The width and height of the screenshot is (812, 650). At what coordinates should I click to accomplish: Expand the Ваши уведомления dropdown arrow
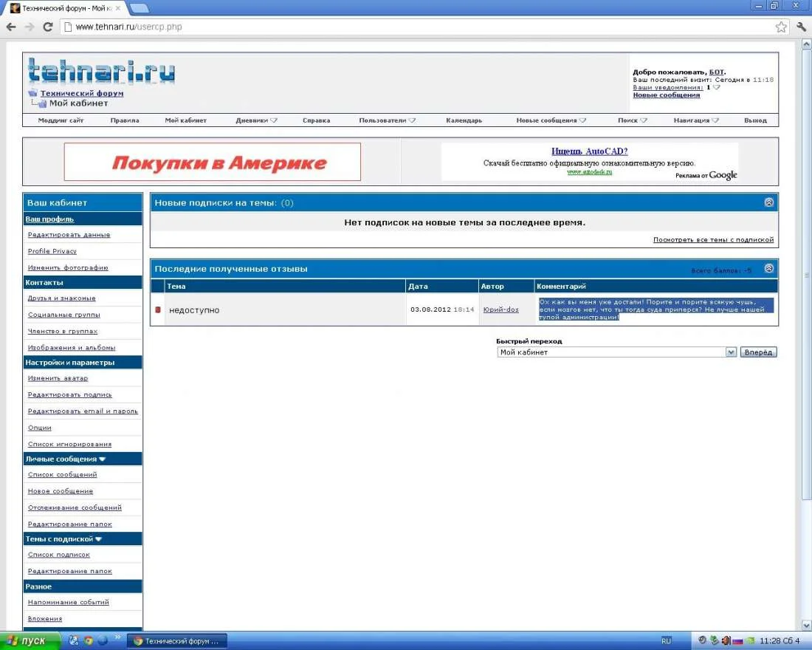[x=717, y=87]
